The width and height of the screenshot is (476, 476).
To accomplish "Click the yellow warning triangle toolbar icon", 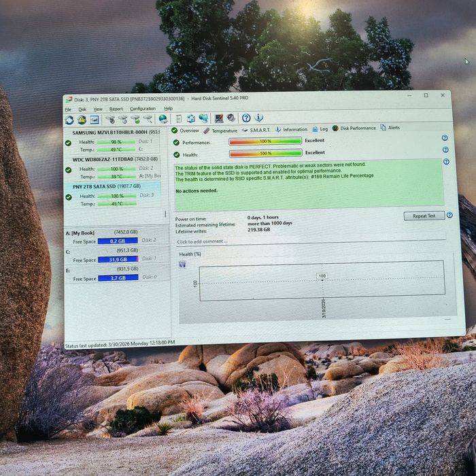I will click(82, 120).
